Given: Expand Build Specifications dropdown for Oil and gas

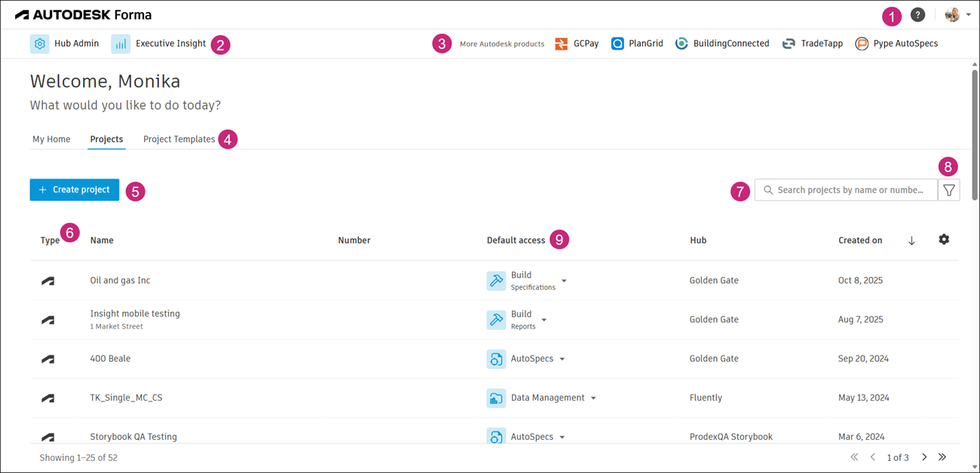Looking at the screenshot, I should pos(564,281).
